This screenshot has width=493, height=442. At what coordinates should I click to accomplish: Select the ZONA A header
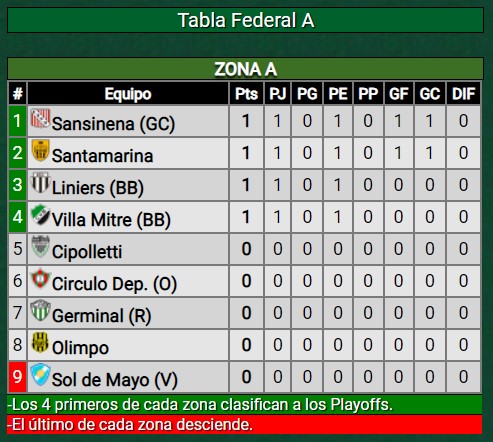(x=245, y=69)
